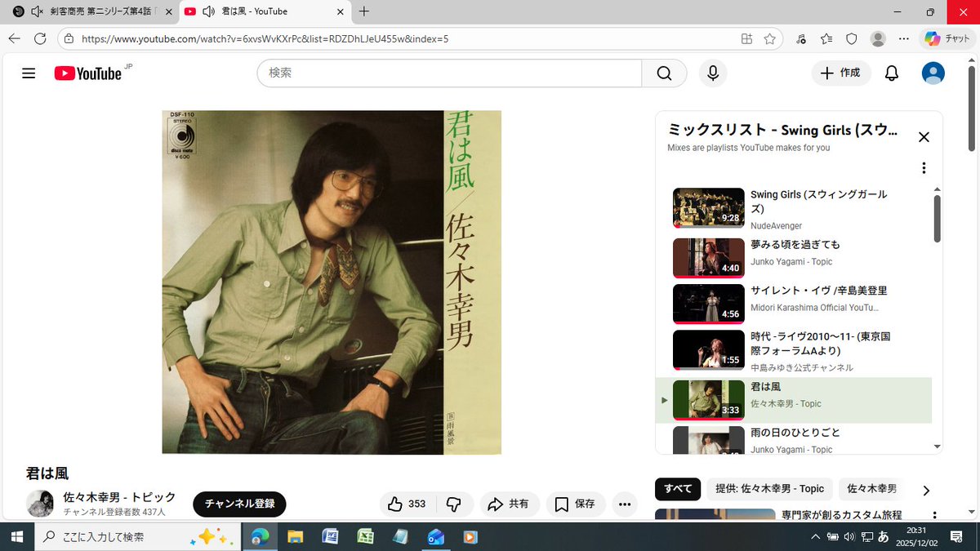Go to YouTube home via the logo
This screenshot has height=551, width=980.
(x=88, y=73)
